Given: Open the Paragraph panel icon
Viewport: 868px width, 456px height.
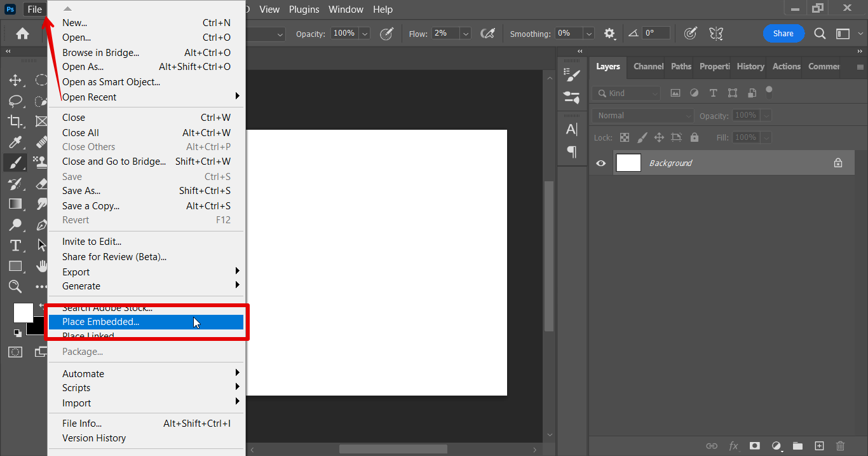Looking at the screenshot, I should 572,152.
